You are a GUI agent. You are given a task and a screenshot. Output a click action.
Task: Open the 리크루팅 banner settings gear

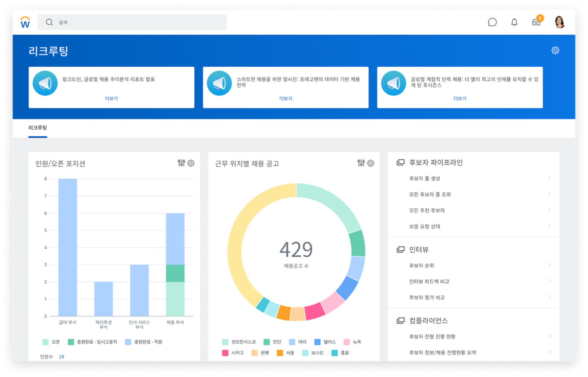click(555, 51)
